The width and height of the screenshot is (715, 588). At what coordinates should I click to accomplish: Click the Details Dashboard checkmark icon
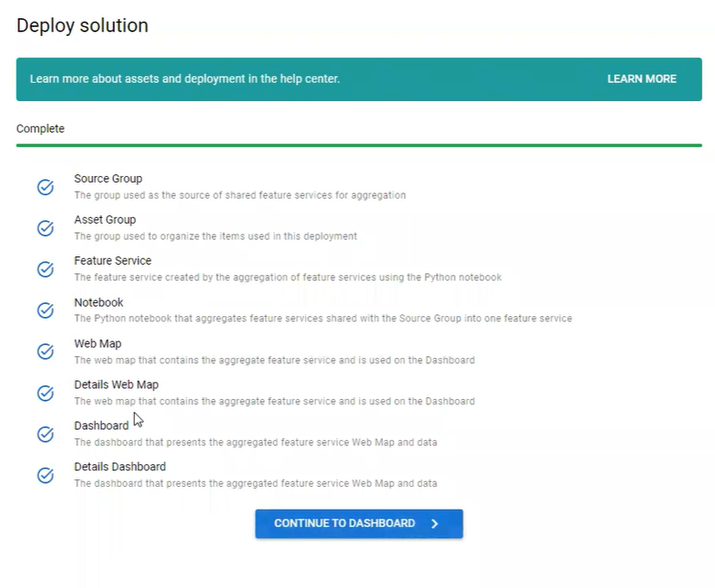[45, 475]
